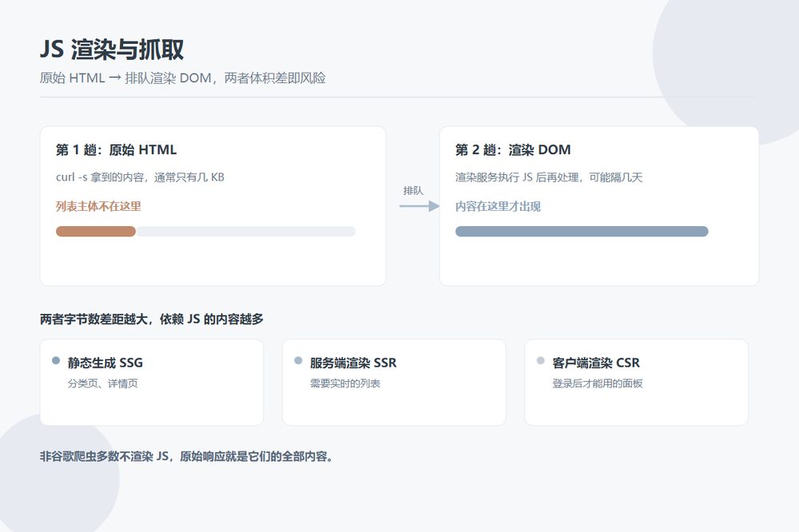The width and height of the screenshot is (799, 532).
Task: Click the orange progress bar in the 原始 HTML card
Action: pyautogui.click(x=96, y=232)
